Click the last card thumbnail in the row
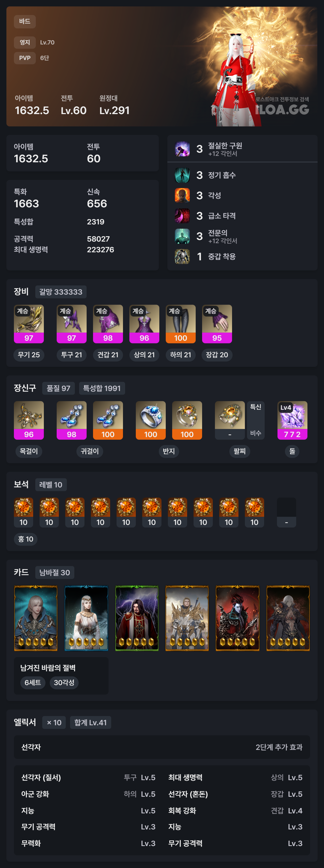 [288, 618]
